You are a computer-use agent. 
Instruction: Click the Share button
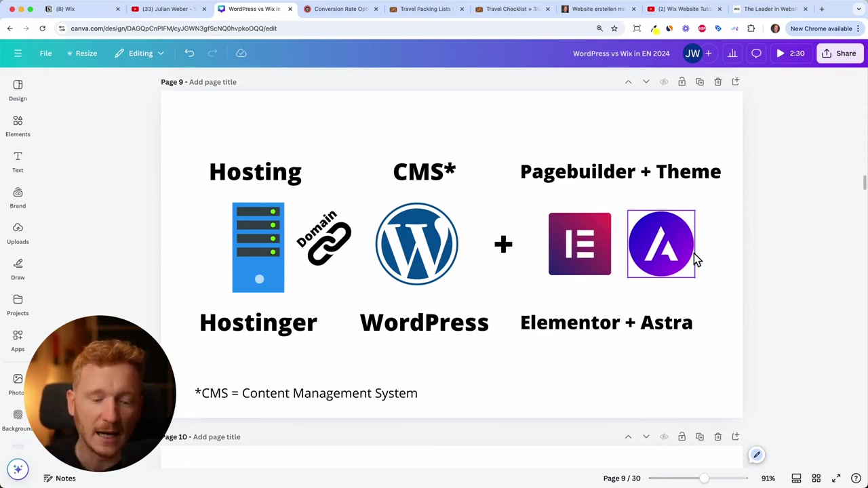840,54
